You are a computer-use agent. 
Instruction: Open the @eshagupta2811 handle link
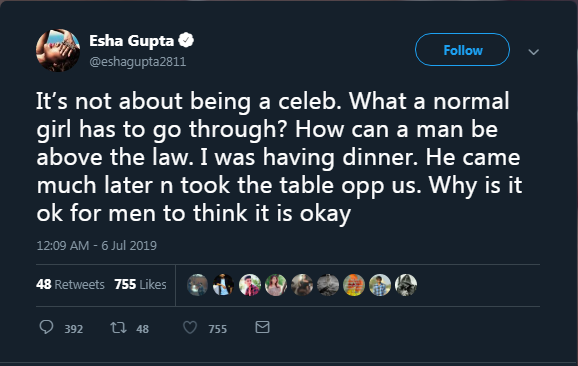[137, 62]
